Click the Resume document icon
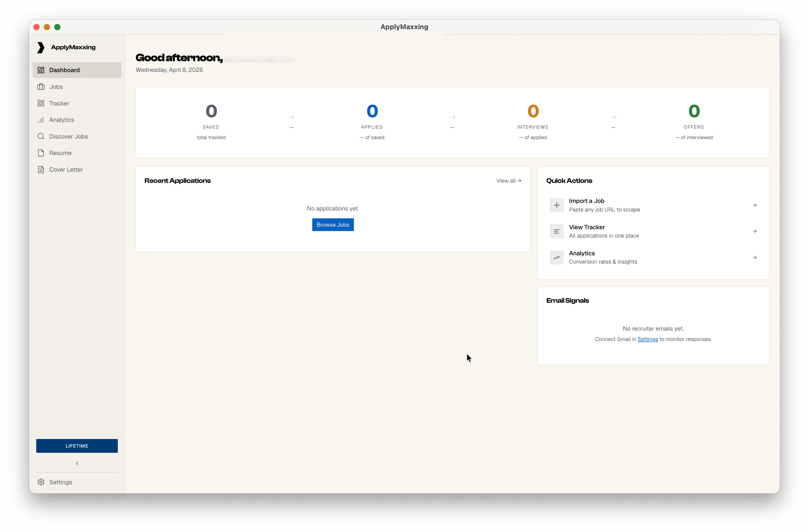 click(41, 153)
